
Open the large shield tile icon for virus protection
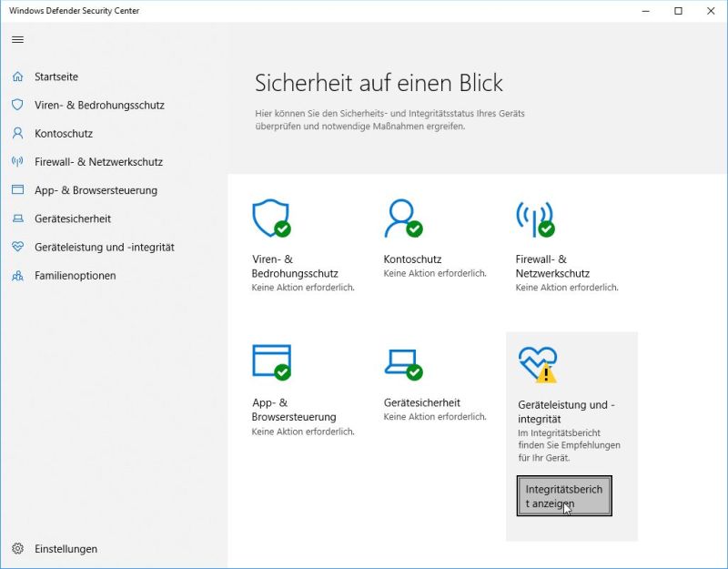[x=271, y=218]
